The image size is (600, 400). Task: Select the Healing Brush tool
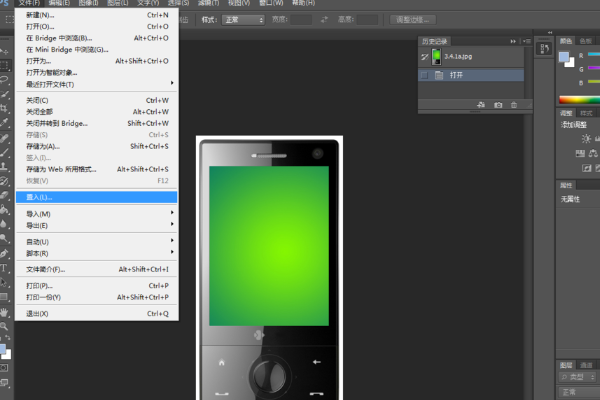coord(5,138)
